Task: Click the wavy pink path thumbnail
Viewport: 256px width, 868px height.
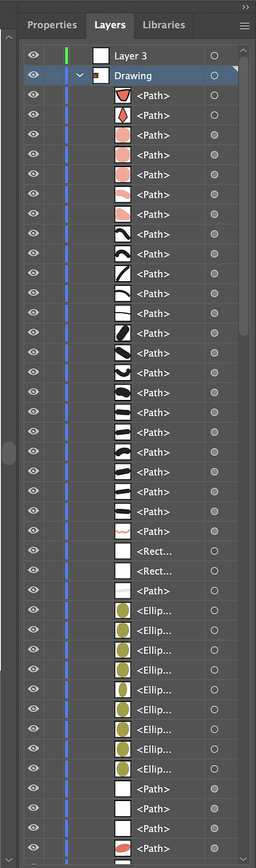Action: 122,532
